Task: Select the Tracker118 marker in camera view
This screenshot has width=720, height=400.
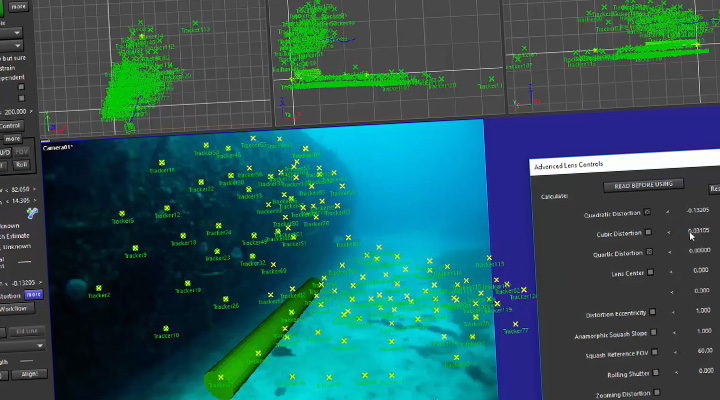Action: 489,258
